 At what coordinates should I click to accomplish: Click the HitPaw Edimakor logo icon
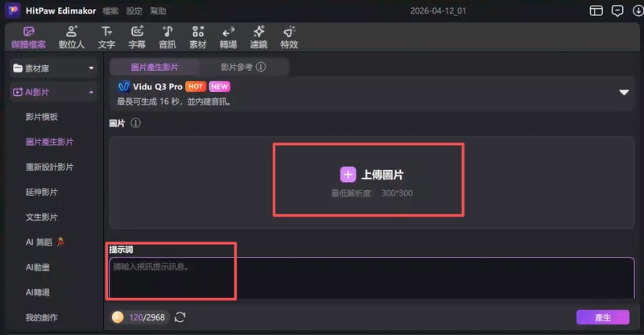click(x=13, y=10)
